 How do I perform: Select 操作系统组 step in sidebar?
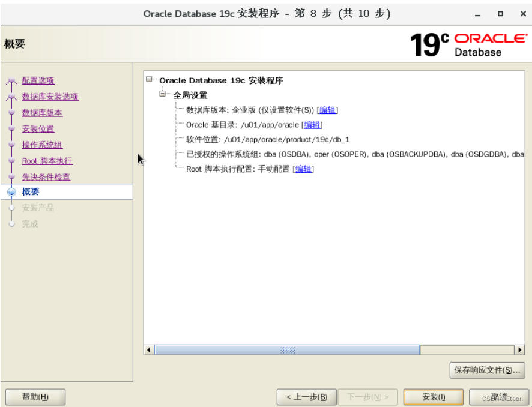(42, 145)
